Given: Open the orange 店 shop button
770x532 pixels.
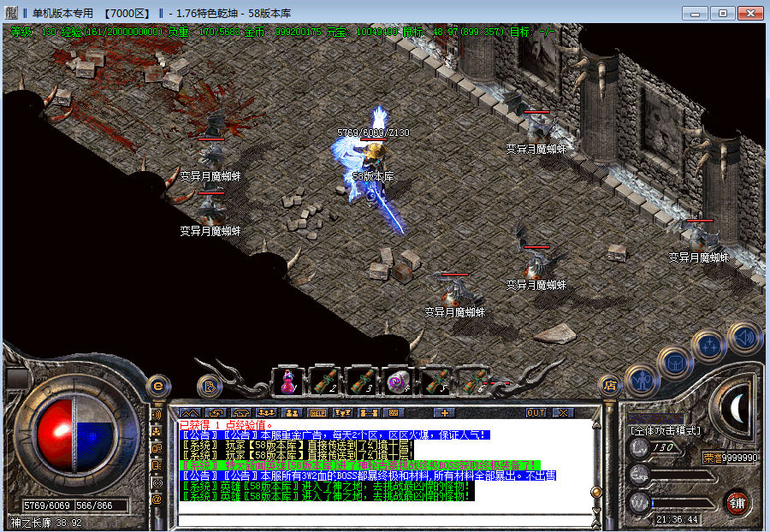Looking at the screenshot, I should pos(610,386).
